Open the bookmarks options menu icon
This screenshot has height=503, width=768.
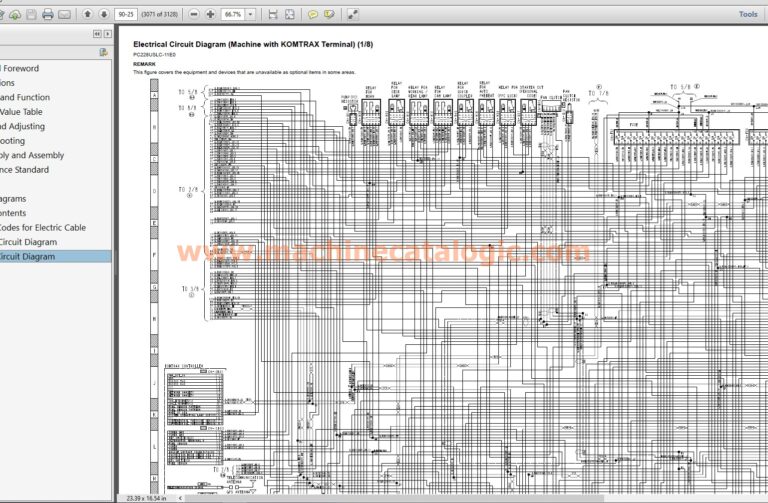pos(103,52)
